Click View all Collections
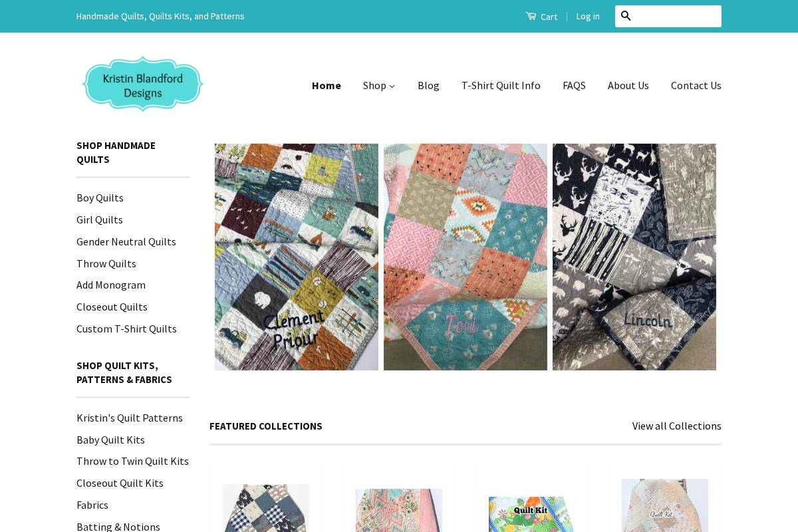Viewport: 798px width, 532px height. [x=676, y=426]
